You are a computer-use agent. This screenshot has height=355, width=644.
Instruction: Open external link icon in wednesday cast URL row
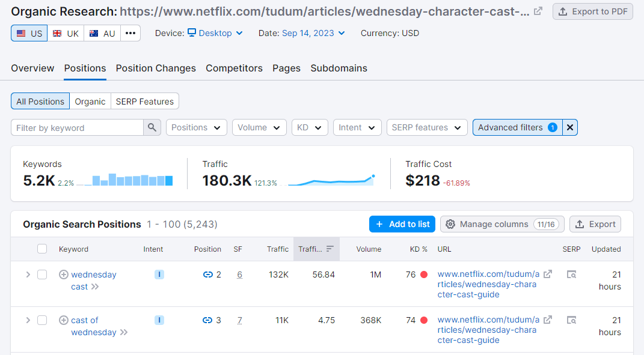tap(547, 275)
